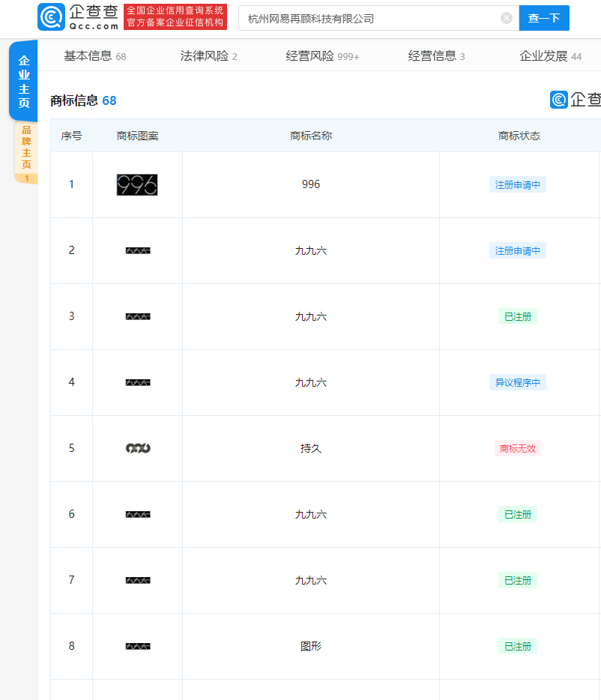Screen dimensions: 601x700
Task: Click the 异议程序中 status tag
Action: point(518,382)
